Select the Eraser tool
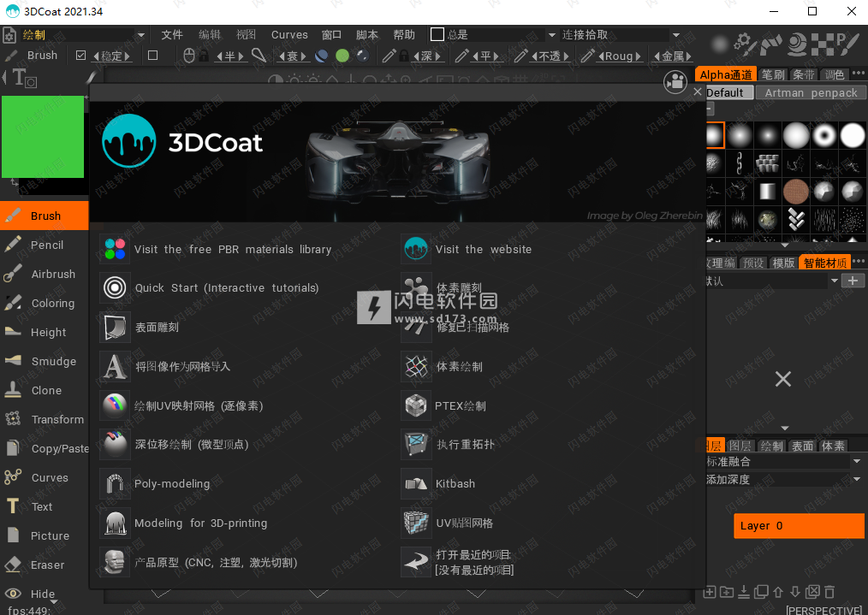This screenshot has height=615, width=868. coord(45,565)
